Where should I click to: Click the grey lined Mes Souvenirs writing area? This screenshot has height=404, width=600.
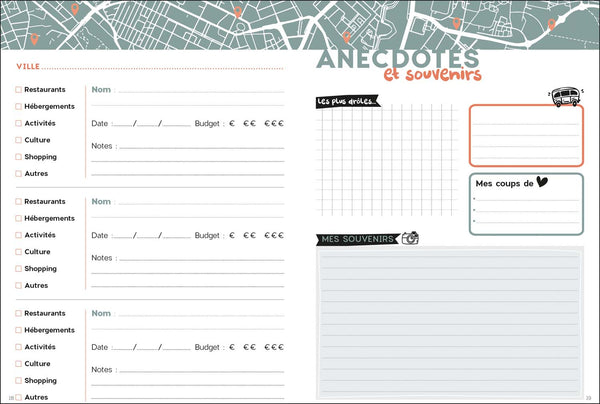click(x=450, y=323)
